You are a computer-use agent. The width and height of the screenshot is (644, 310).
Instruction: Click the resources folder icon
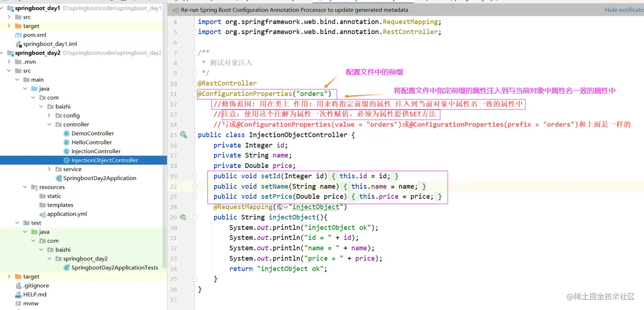coord(34,187)
